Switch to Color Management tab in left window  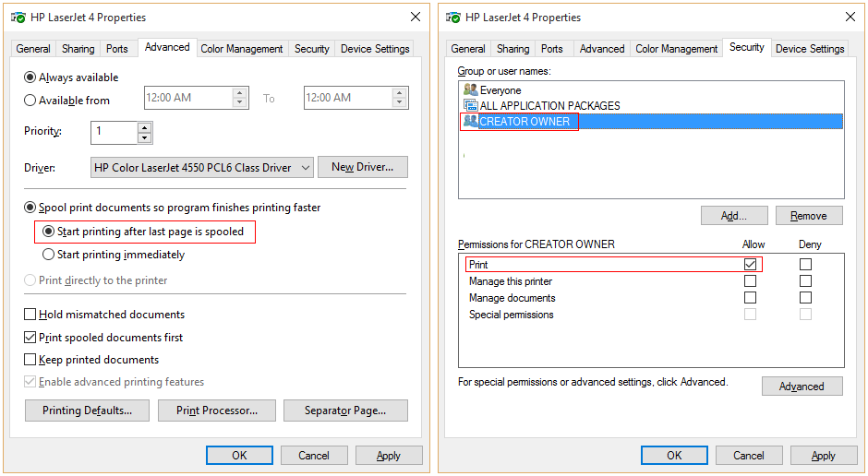click(241, 49)
